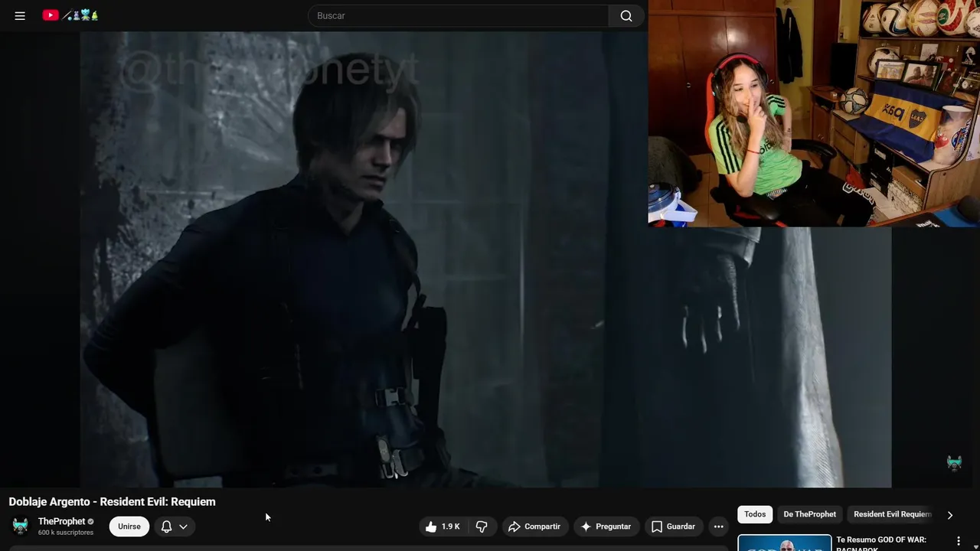The image size is (980, 551).
Task: Select the De TheProphet filter chip
Action: pyautogui.click(x=809, y=514)
